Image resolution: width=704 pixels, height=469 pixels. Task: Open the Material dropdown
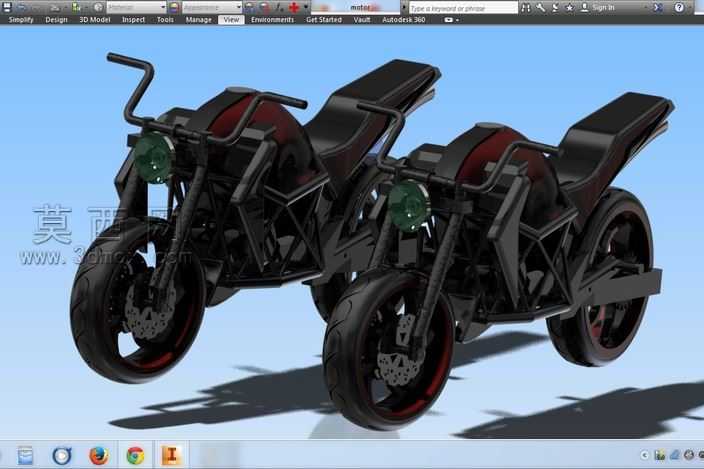click(x=136, y=8)
